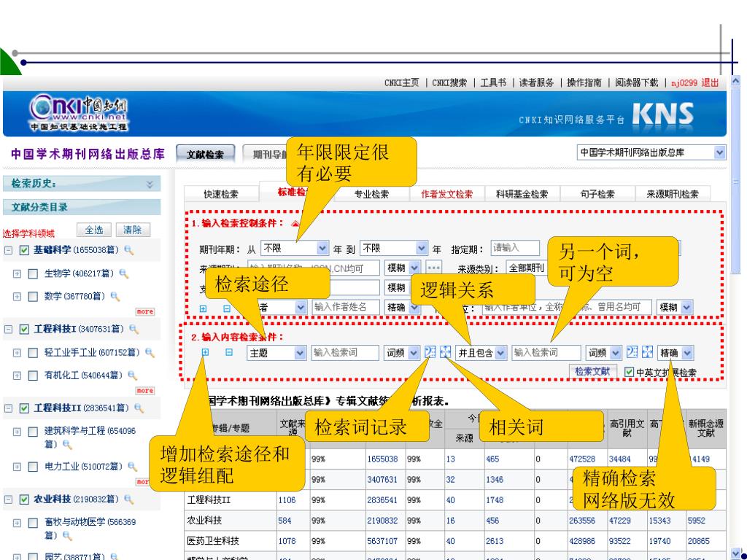
Task: Click the 检索文献 search button
Action: [x=592, y=371]
